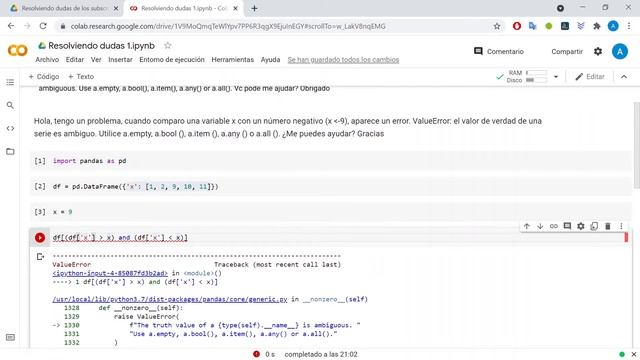Viewport: 640px width, 360px height.
Task: Click 'Se han guardado todos los cambios' link
Action: [343, 60]
